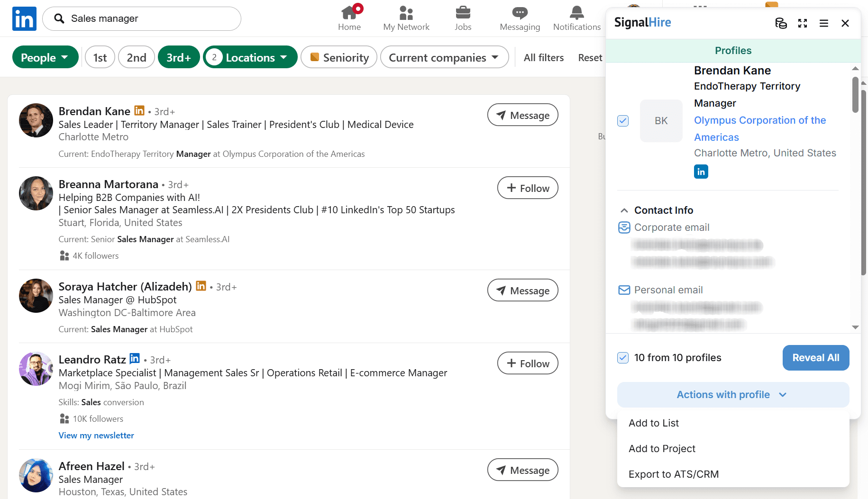Follow Breanna Martorana
This screenshot has width=868, height=499.
(x=528, y=188)
